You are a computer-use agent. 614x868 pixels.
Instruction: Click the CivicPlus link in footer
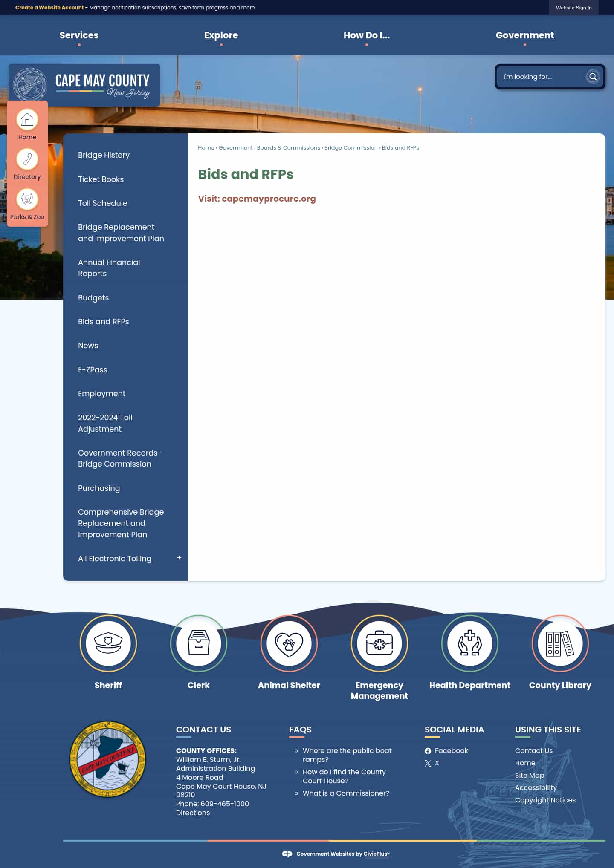[377, 854]
